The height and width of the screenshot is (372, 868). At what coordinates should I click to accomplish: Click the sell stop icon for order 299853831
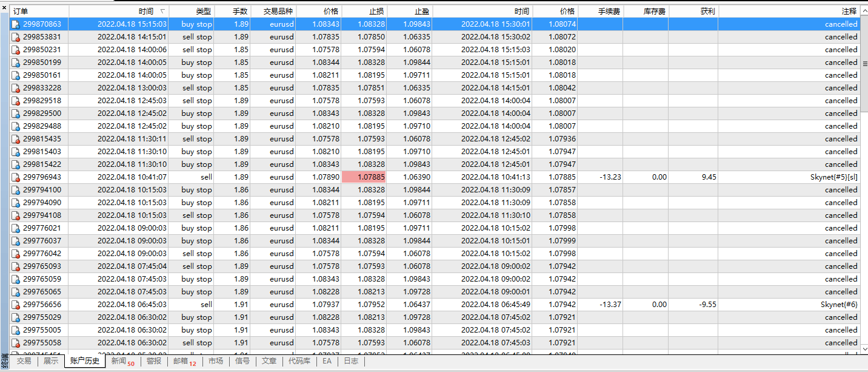pos(16,37)
